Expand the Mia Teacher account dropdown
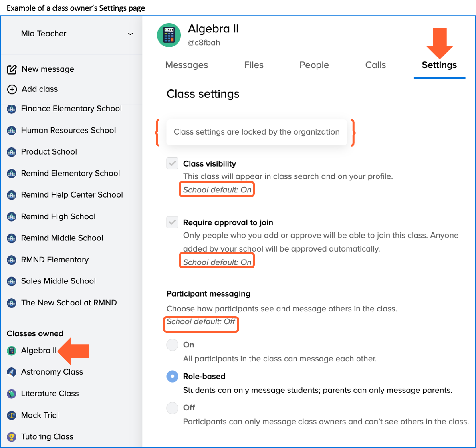The image size is (476, 448). (x=130, y=34)
